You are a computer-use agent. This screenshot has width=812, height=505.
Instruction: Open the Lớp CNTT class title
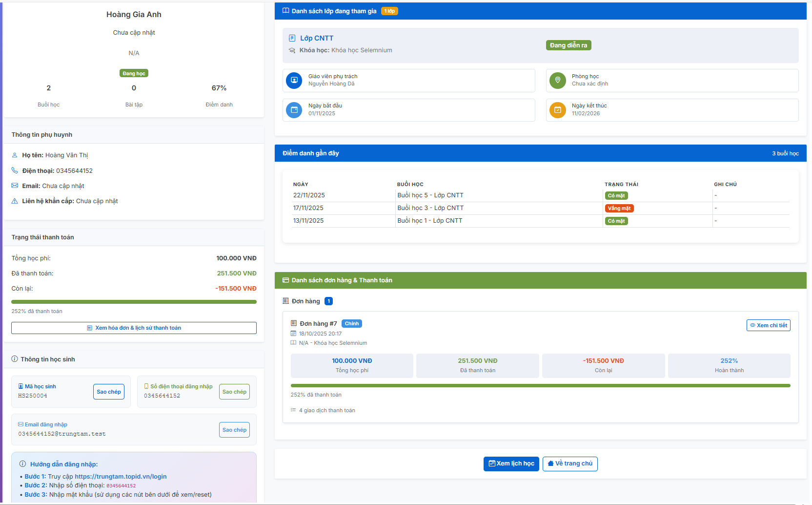[x=317, y=38]
